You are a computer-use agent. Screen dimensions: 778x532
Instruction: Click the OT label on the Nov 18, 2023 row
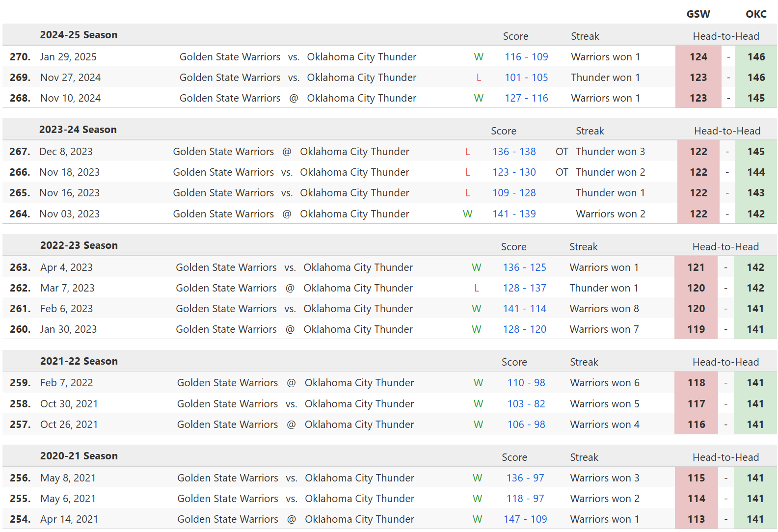tap(562, 172)
